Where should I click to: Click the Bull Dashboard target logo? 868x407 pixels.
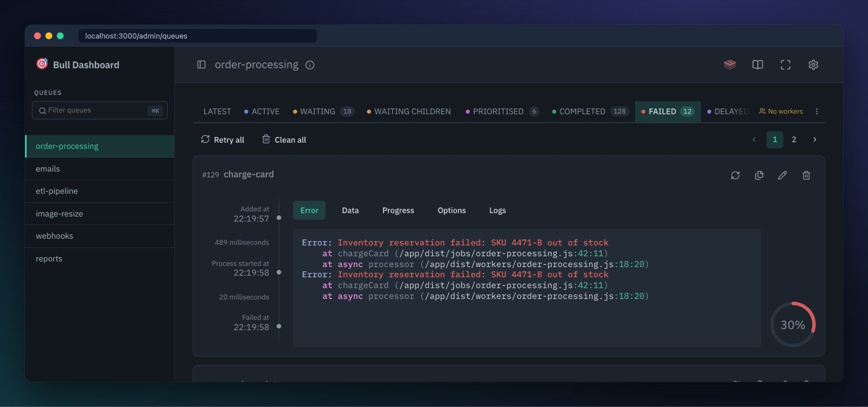[x=42, y=64]
